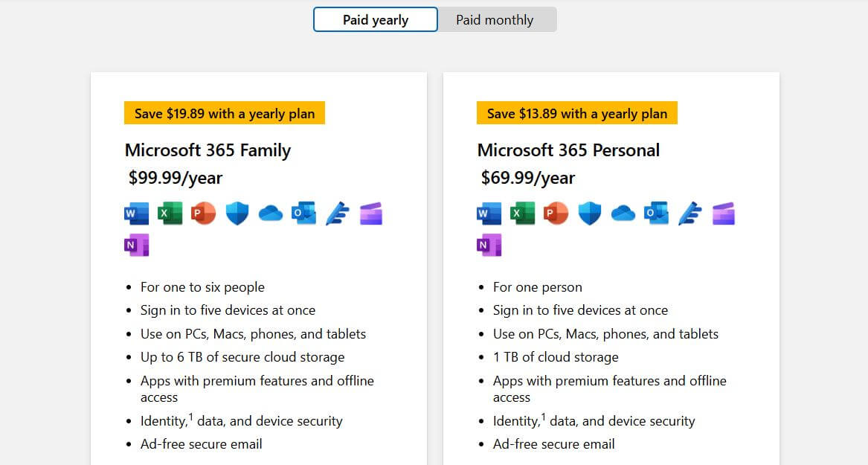Select the OneNote icon under Microsoft 365 Family

point(136,244)
